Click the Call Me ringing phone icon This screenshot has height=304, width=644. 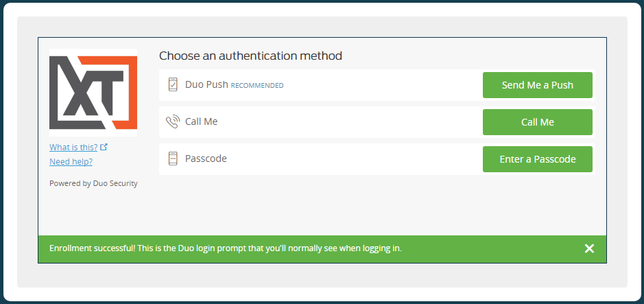(173, 122)
